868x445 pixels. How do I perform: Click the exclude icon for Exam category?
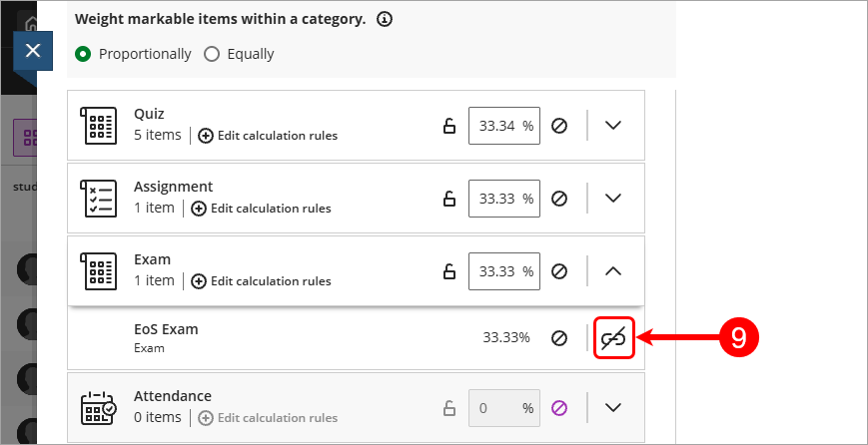(x=559, y=271)
